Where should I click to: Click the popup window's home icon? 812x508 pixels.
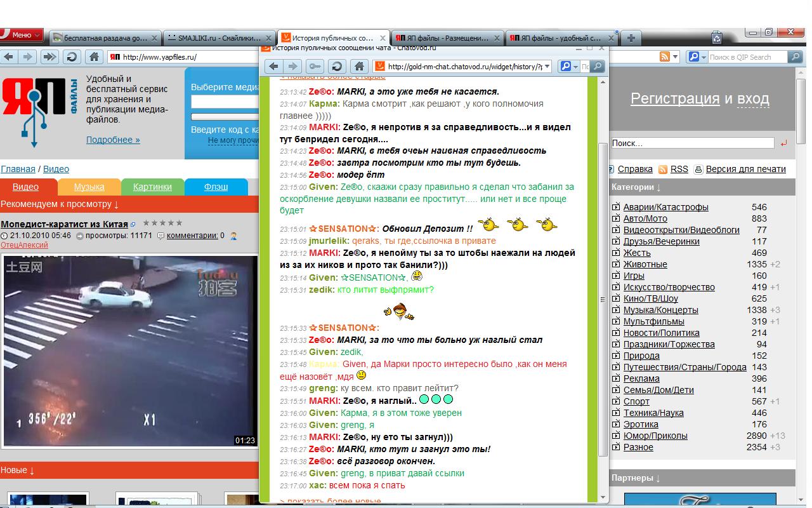pos(359,67)
